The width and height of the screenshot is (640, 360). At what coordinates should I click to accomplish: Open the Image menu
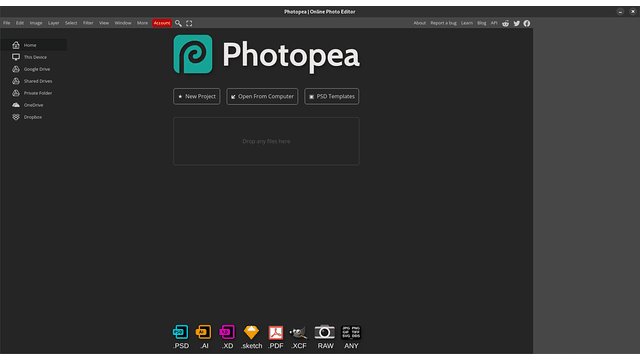pos(36,23)
